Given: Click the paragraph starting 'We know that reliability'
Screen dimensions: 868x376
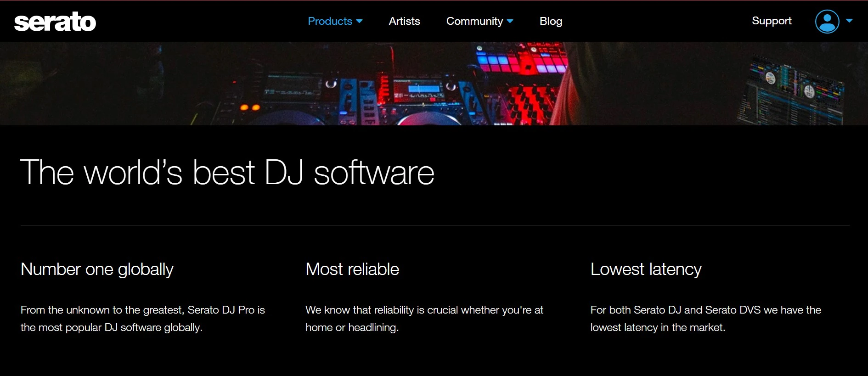Looking at the screenshot, I should (x=424, y=319).
